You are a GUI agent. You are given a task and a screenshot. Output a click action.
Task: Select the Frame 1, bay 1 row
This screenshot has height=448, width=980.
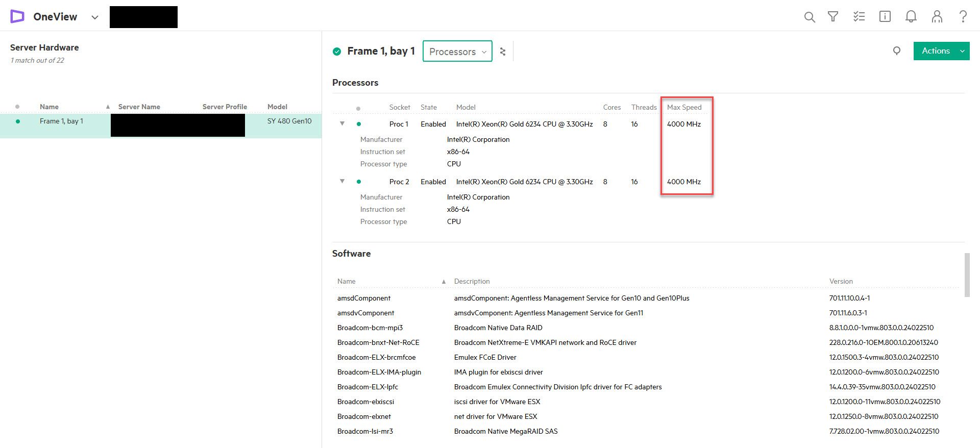161,126
